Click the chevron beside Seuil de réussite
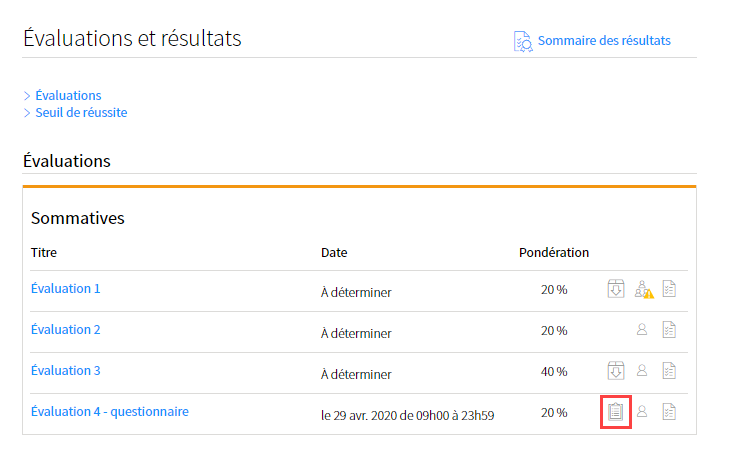Screen dimensions: 730x456 tap(27, 113)
